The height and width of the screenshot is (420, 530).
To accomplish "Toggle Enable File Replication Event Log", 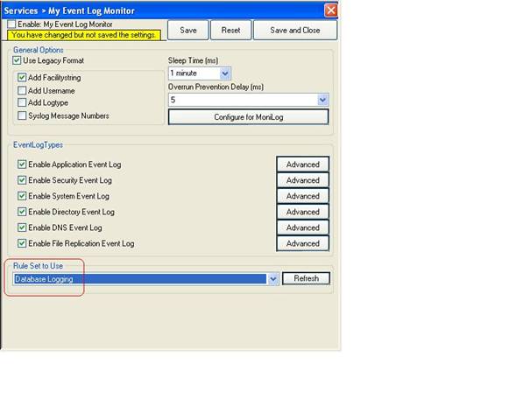I will [22, 243].
